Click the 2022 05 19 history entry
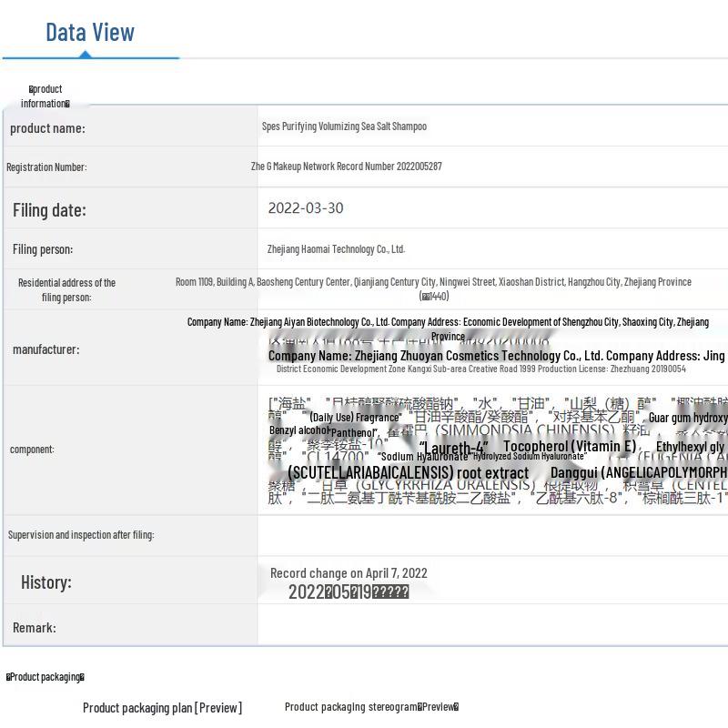The height and width of the screenshot is (728, 728). pos(348,592)
